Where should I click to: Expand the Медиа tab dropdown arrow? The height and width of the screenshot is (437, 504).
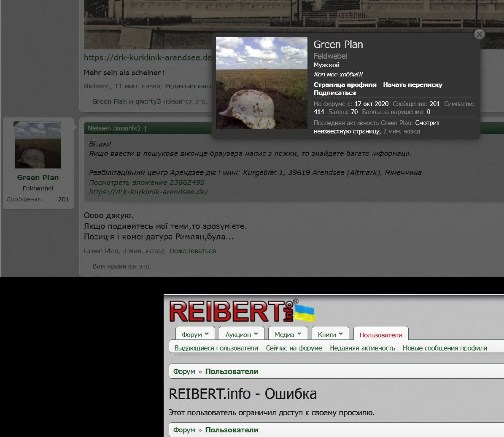pos(299,334)
